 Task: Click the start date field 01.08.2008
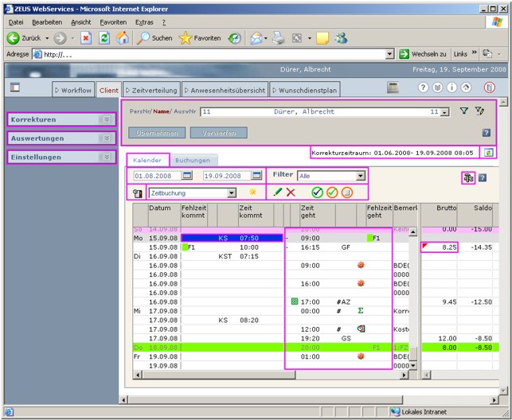coord(158,176)
